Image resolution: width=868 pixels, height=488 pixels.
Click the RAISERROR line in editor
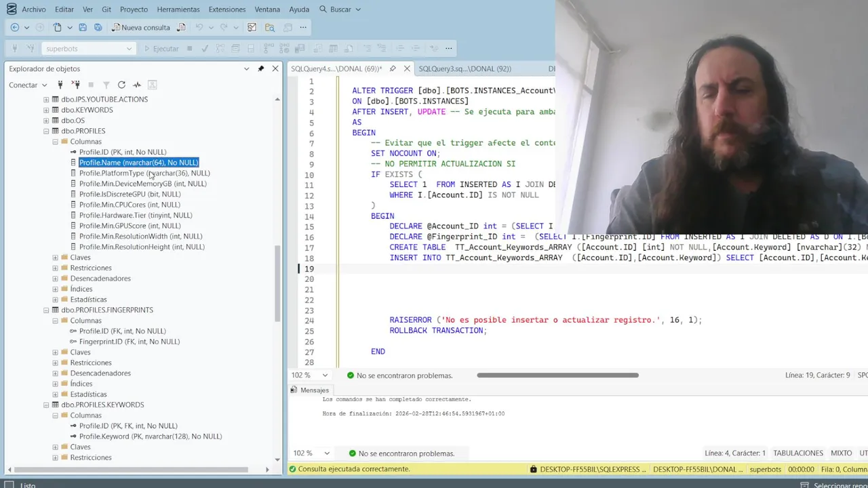[545, 320]
